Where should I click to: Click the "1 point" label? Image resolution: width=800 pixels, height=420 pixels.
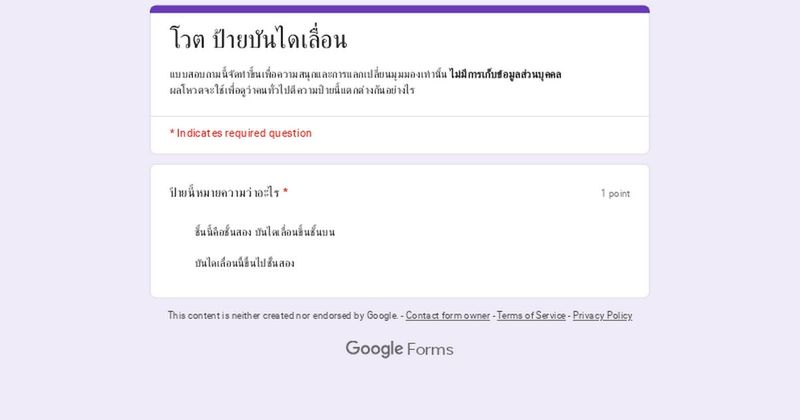tap(615, 193)
